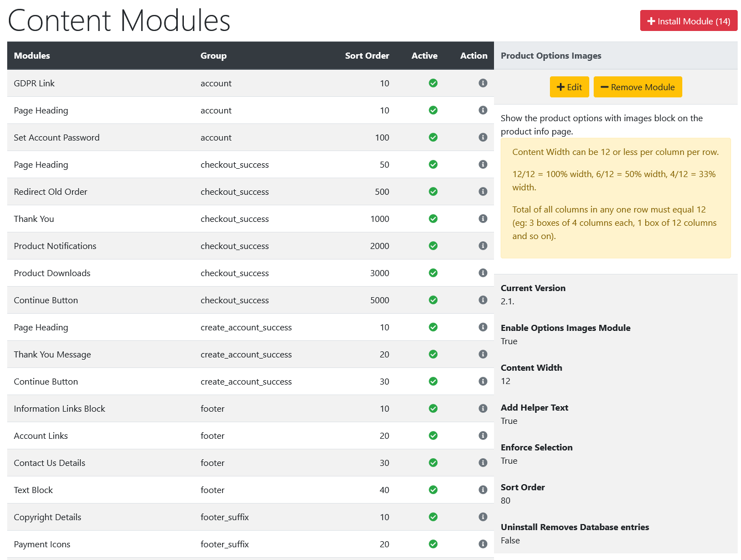Viewport: 741px width, 560px height.
Task: Click active checkmark for Page Heading account
Action: [x=433, y=110]
